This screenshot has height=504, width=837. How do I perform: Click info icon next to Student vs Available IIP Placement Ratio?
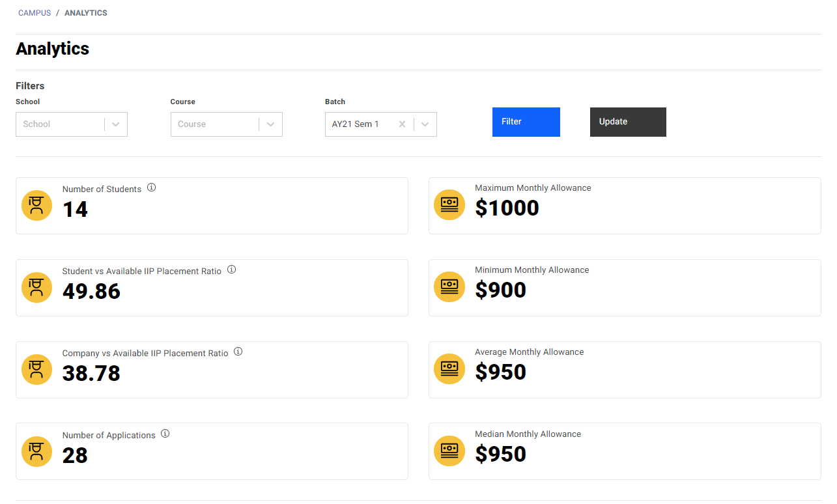(x=232, y=270)
